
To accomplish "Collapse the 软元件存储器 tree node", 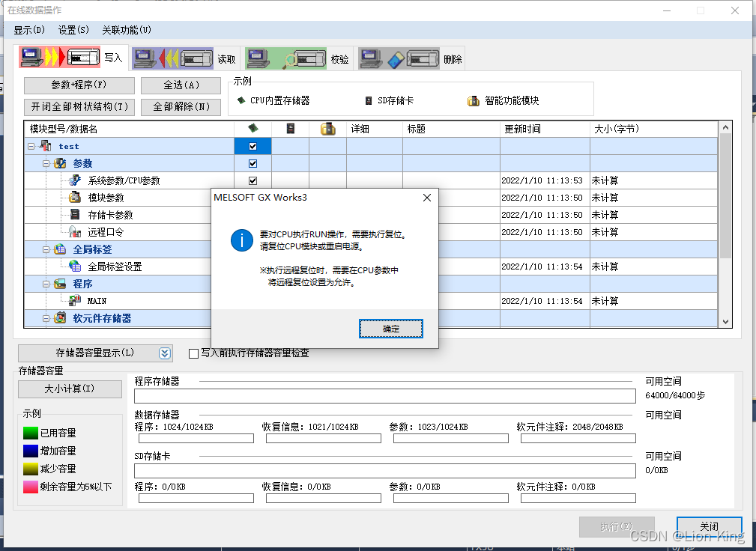I will click(46, 318).
